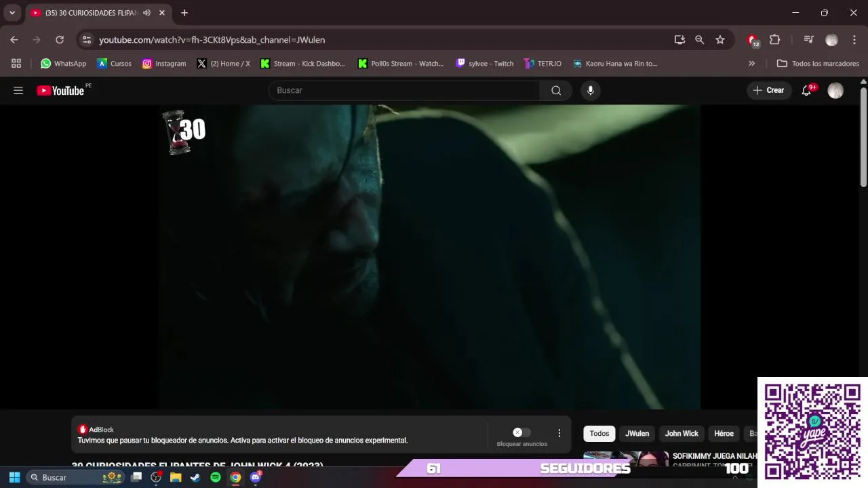Open Instagram bookmark
Screen dimensions: 868x488
pos(164,64)
